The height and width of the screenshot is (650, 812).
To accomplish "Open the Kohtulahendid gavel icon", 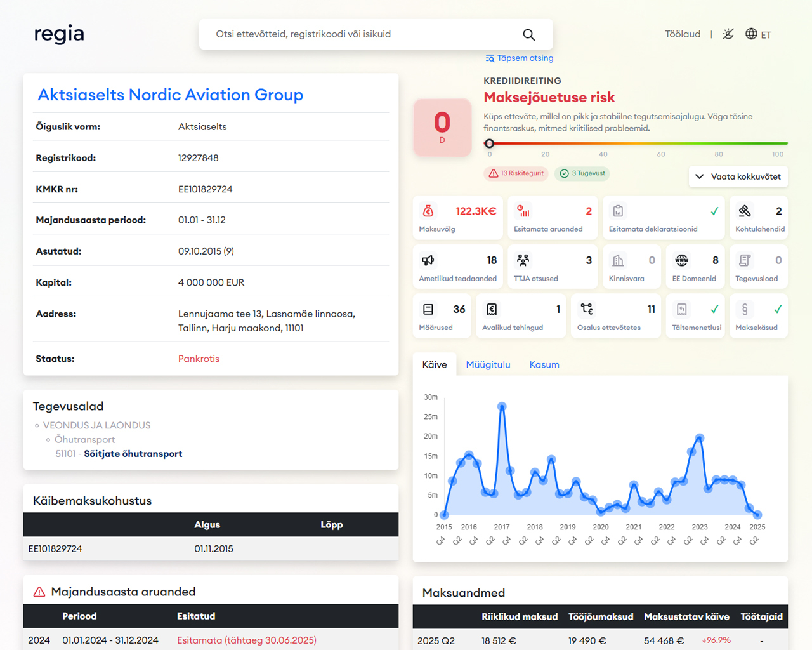I will 745,211.
